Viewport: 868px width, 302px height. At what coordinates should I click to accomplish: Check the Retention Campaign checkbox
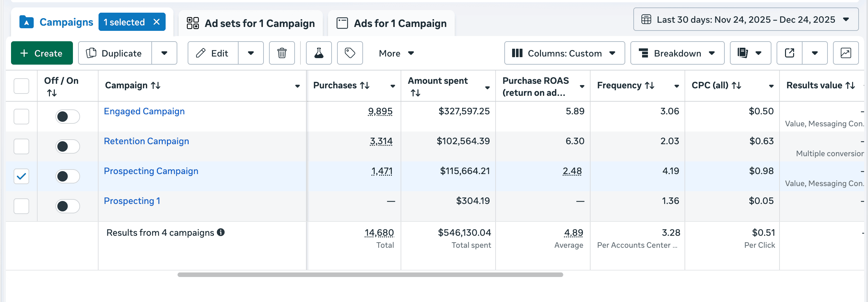tap(21, 146)
